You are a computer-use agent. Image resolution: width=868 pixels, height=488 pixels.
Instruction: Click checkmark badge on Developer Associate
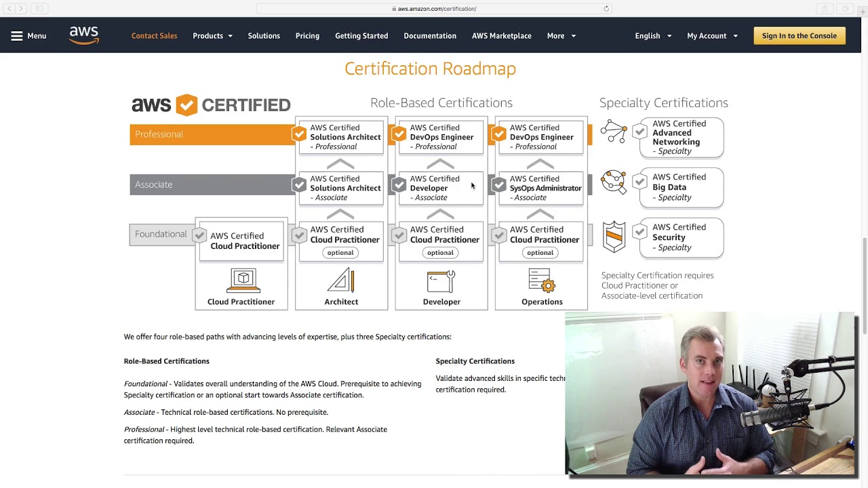pyautogui.click(x=399, y=184)
